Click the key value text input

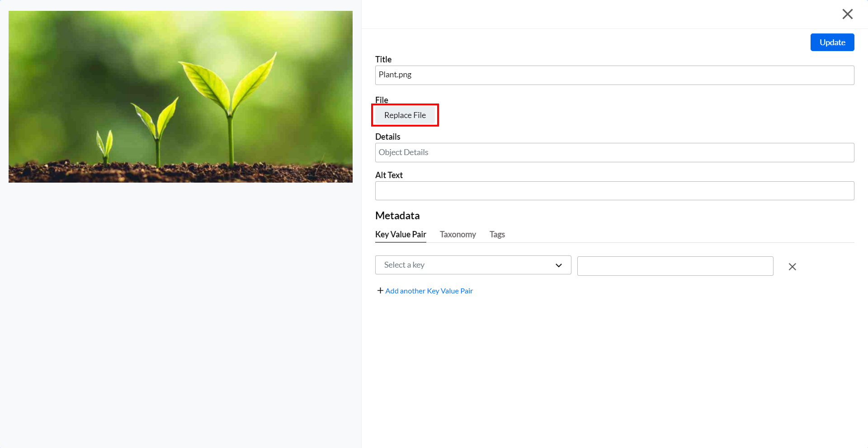click(x=675, y=266)
